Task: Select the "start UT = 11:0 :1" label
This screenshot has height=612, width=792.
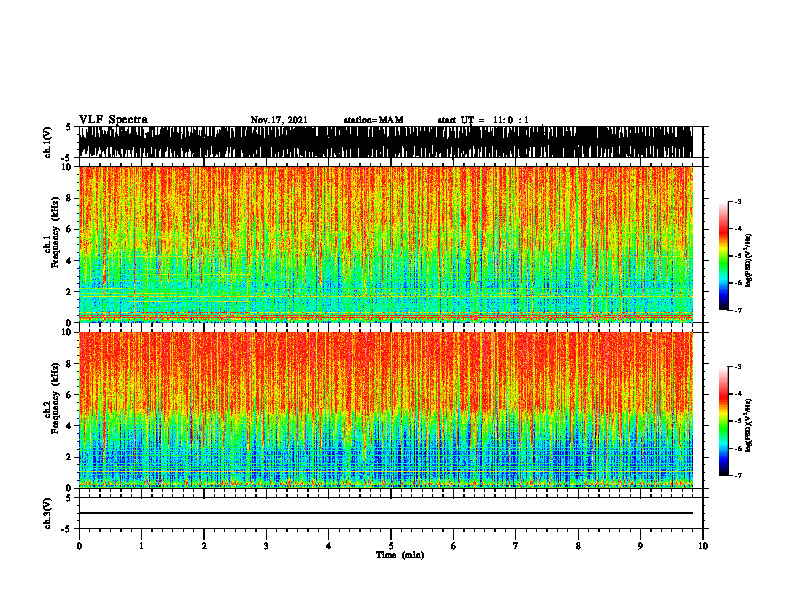Action: [483, 120]
